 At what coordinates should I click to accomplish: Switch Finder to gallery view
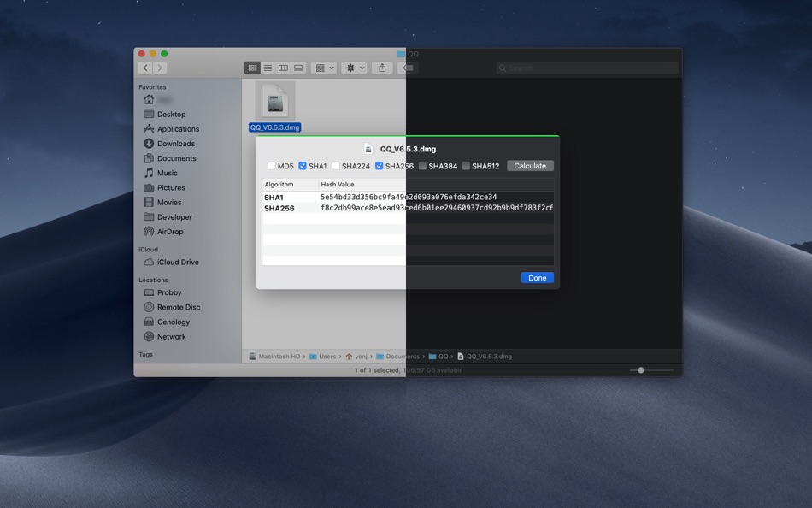pyautogui.click(x=298, y=68)
